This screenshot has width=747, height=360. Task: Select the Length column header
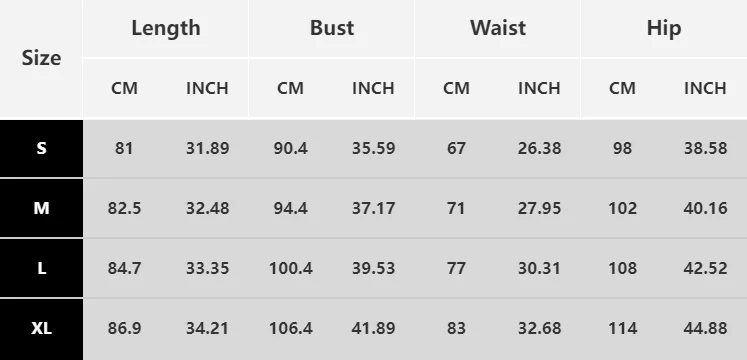[x=166, y=28]
